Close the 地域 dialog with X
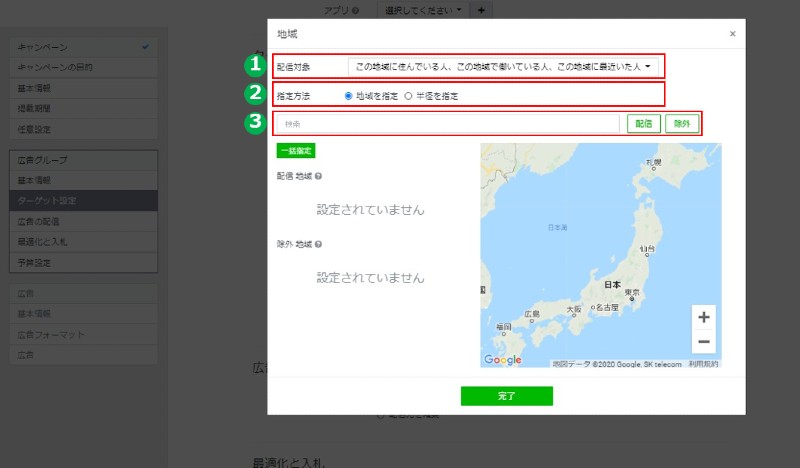 (x=732, y=33)
